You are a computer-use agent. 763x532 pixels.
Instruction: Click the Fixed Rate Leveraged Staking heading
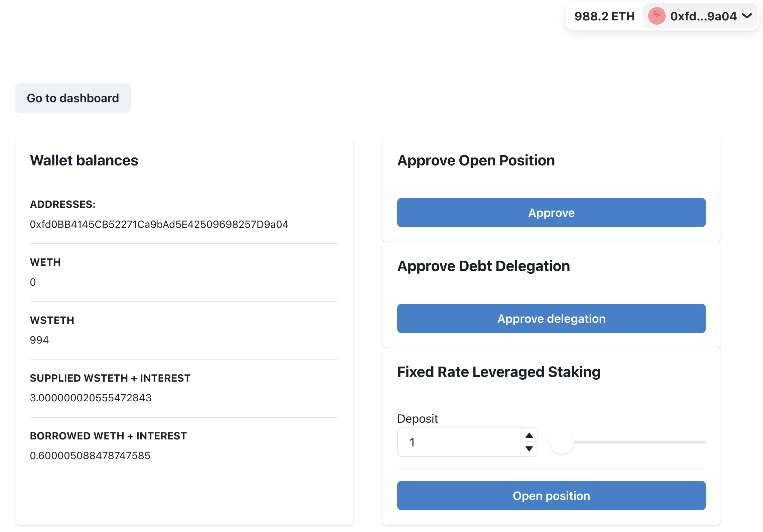(499, 372)
